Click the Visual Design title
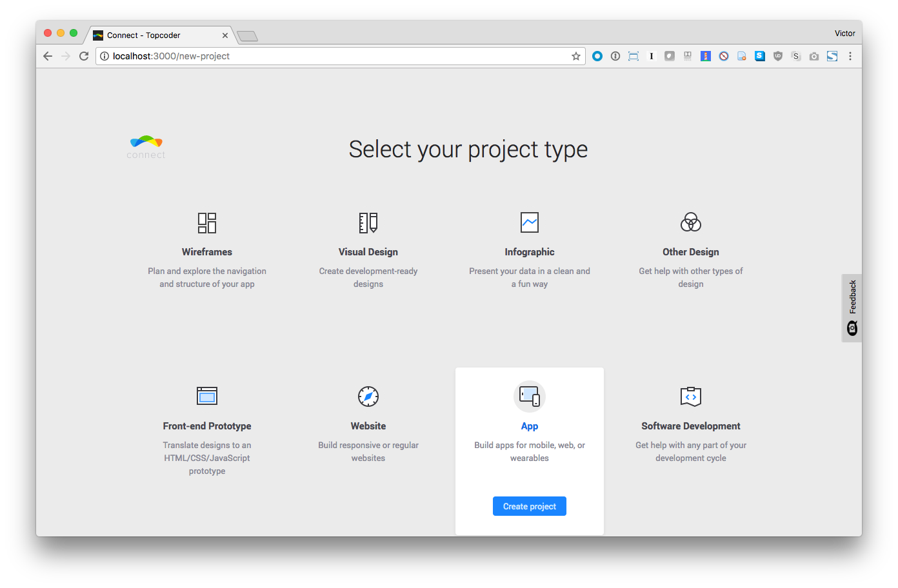This screenshot has width=898, height=588. pyautogui.click(x=368, y=252)
